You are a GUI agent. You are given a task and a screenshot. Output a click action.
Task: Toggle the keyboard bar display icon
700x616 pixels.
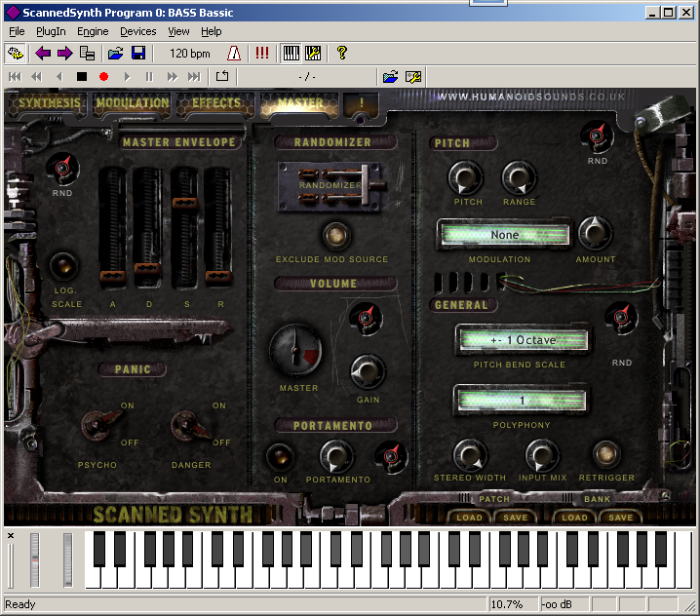pyautogui.click(x=291, y=54)
